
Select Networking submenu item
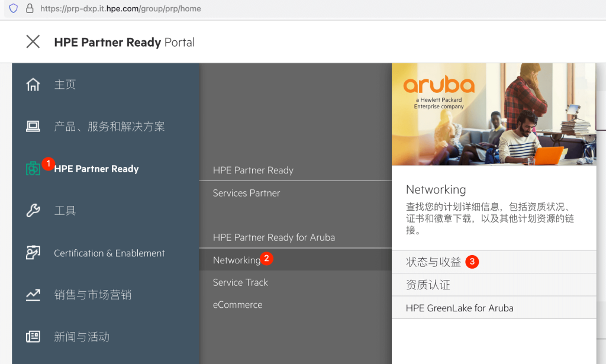(x=295, y=259)
